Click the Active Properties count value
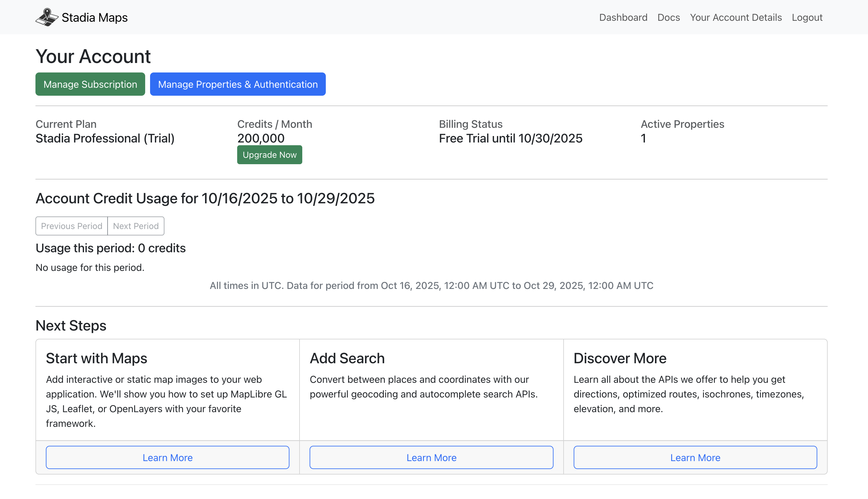 [643, 139]
